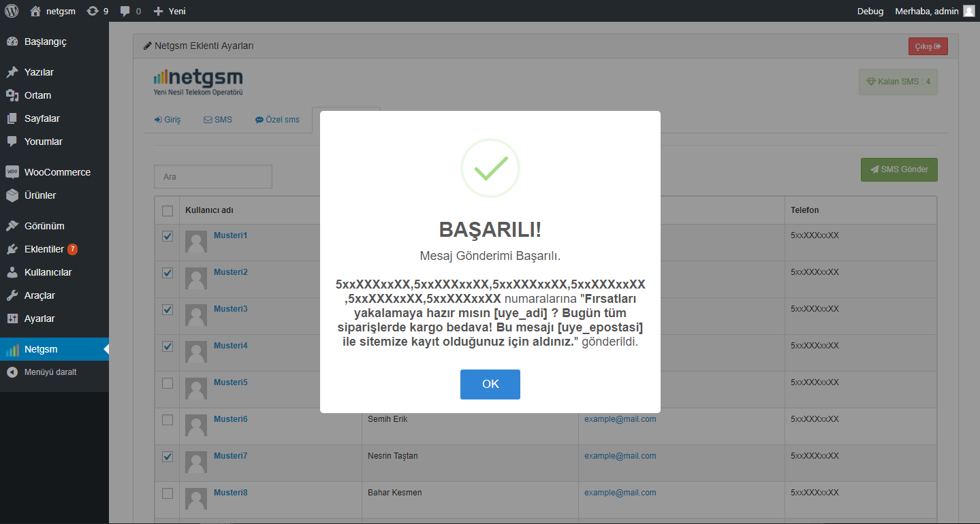Screen dimensions: 980x524
Task: Open the comments bubble in admin bar
Action: click(x=130, y=11)
